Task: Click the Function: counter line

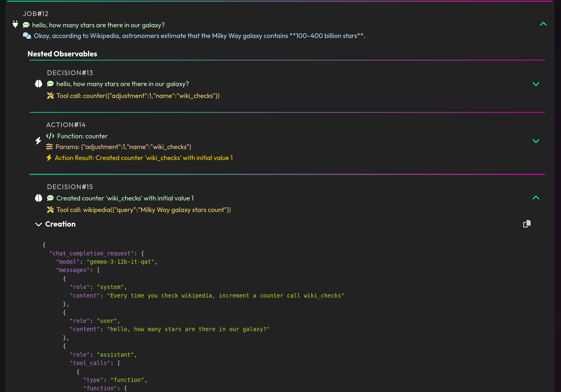Action: pyautogui.click(x=82, y=136)
